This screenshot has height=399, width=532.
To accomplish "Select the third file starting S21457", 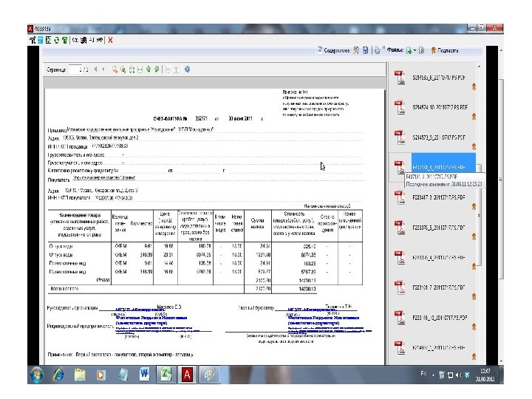I will (439, 137).
